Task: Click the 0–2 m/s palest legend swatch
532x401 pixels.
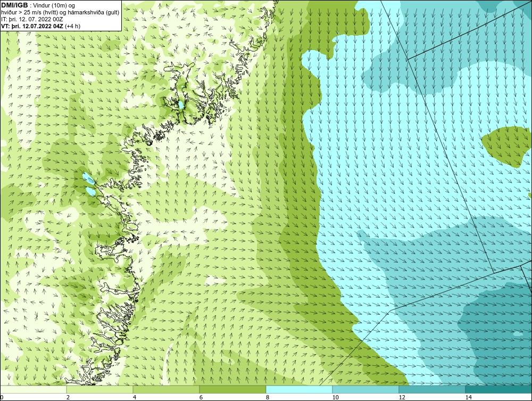Action: [x=33, y=389]
